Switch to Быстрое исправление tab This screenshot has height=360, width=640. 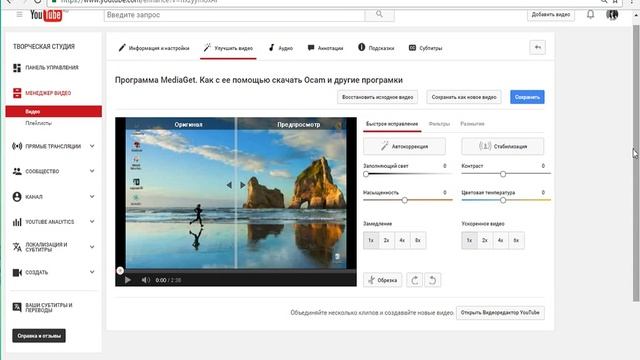[392, 124]
